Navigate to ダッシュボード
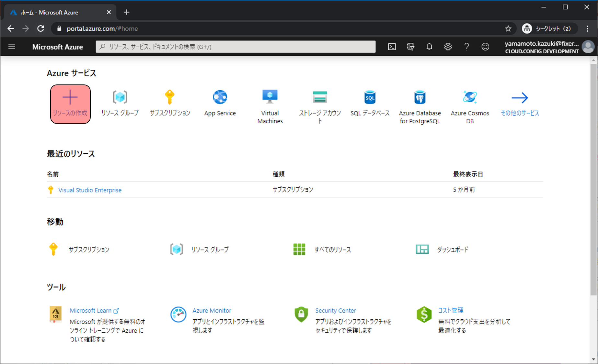The width and height of the screenshot is (598, 364). coord(453,250)
